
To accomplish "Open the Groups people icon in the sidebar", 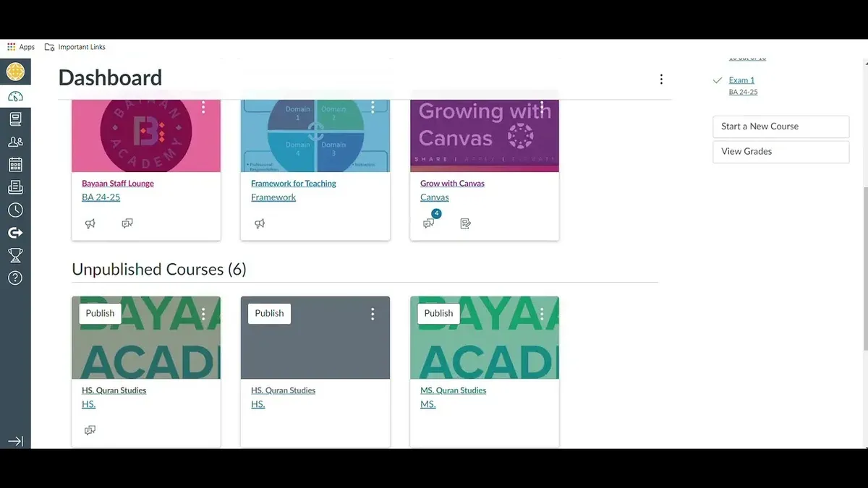I will 15,142.
